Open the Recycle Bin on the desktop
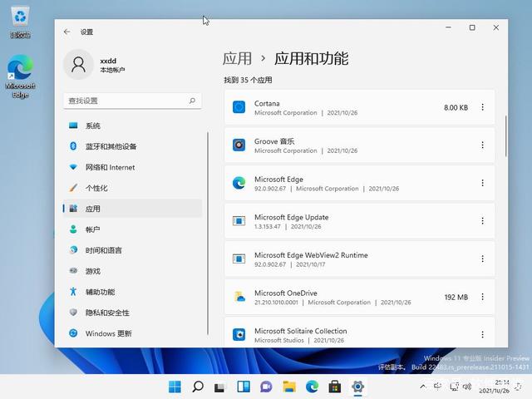Screen dimensions: 532x399 click(20, 20)
